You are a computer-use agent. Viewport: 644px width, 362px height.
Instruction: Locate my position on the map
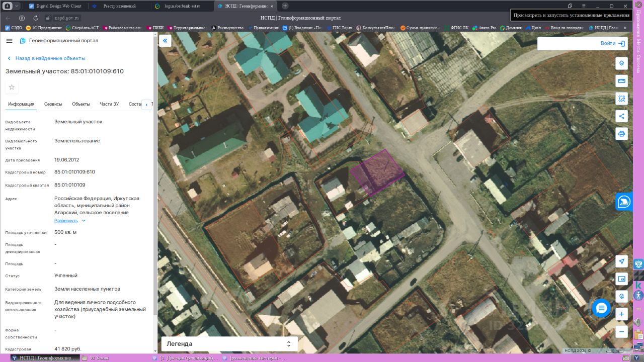click(621, 261)
